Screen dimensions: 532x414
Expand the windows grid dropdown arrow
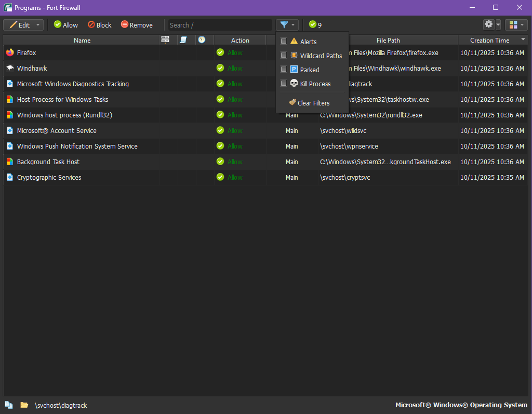tap(522, 25)
